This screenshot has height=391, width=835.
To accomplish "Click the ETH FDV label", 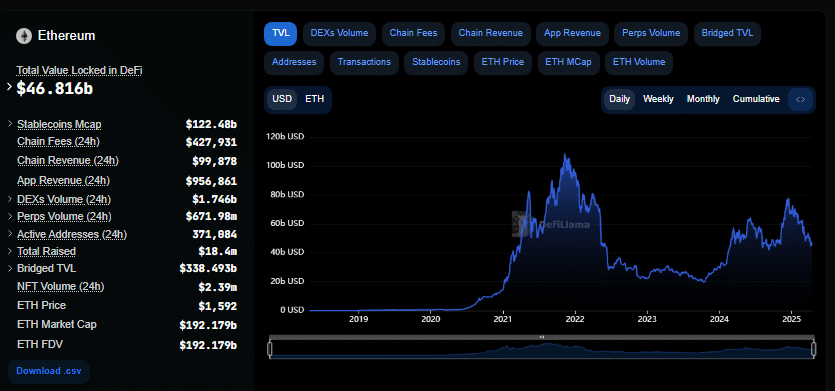I will coord(40,345).
